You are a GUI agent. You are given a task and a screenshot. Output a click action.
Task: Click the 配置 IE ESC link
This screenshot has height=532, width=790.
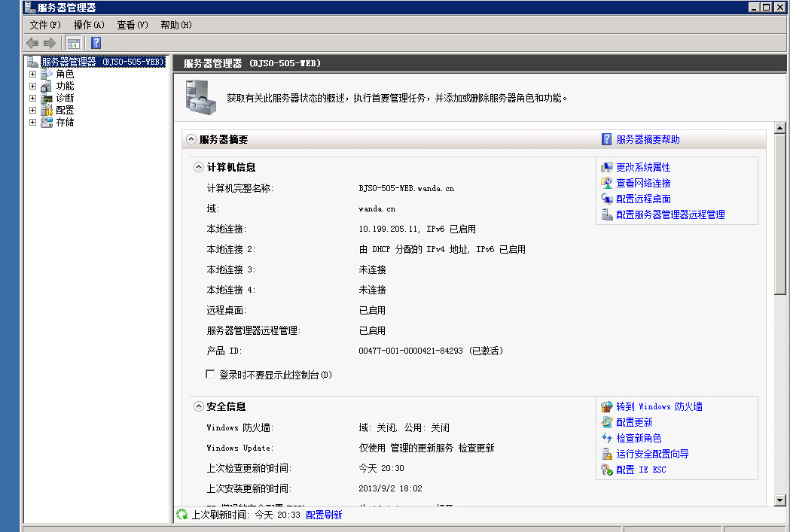click(x=641, y=470)
